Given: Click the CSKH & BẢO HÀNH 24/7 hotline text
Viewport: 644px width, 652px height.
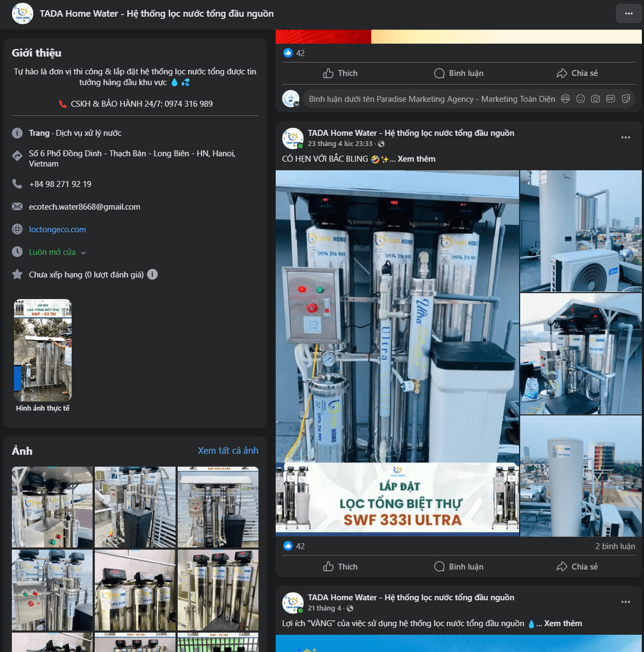Looking at the screenshot, I should coord(142,104).
